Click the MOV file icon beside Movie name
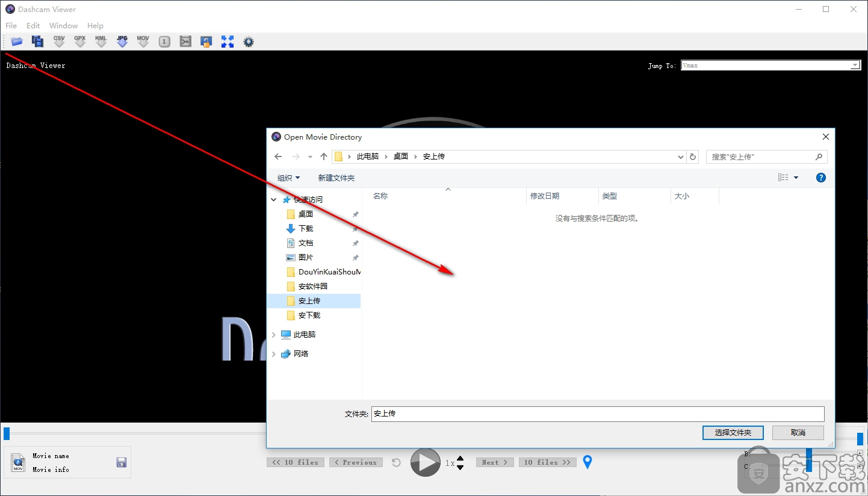 18,462
